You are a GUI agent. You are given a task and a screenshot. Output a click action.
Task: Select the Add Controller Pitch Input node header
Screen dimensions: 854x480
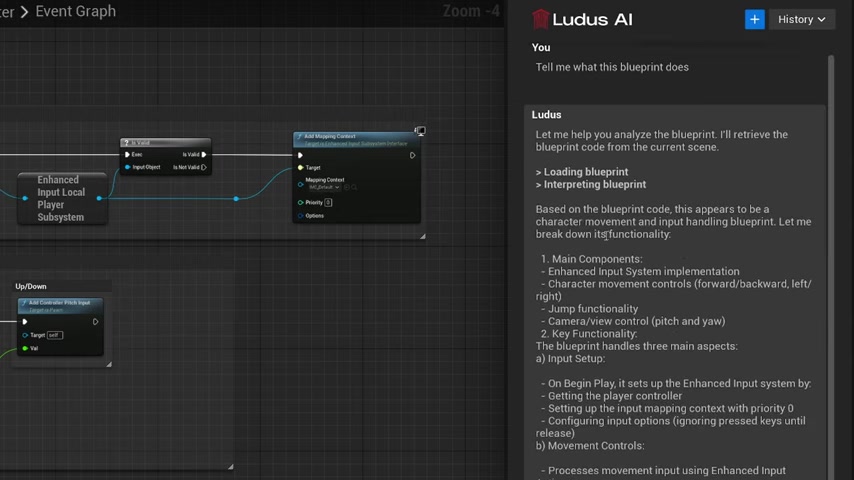click(60, 306)
